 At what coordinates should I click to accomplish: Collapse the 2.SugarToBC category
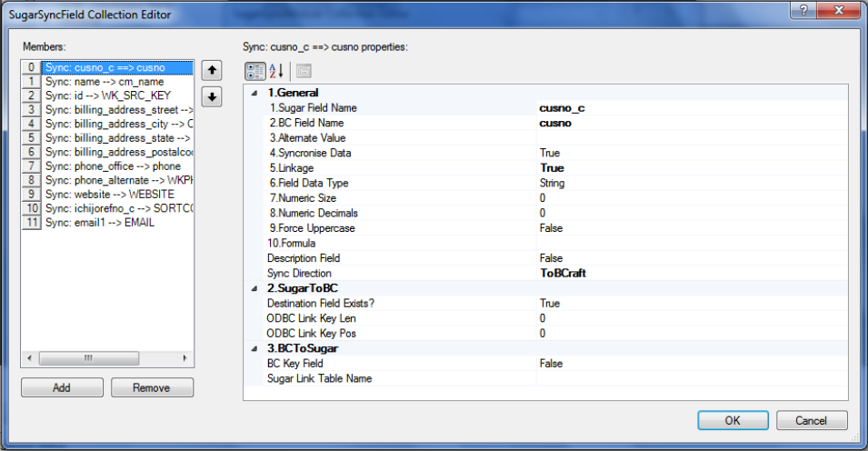pyautogui.click(x=254, y=288)
